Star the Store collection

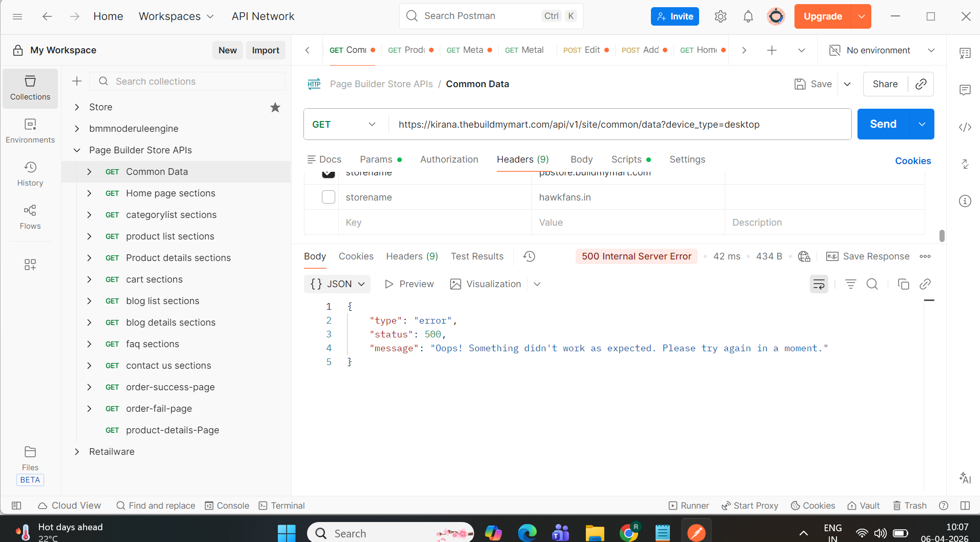coord(275,107)
